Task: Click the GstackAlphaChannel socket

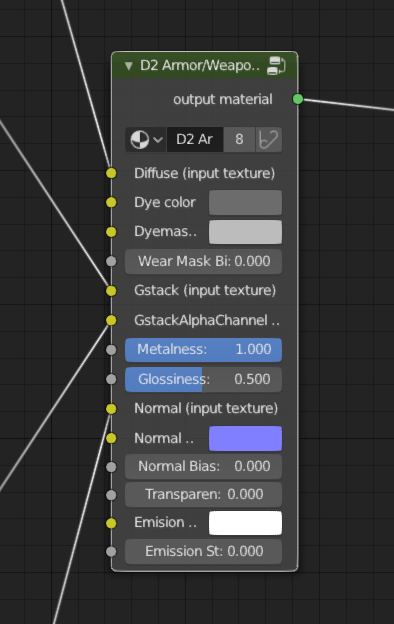Action: [x=111, y=320]
